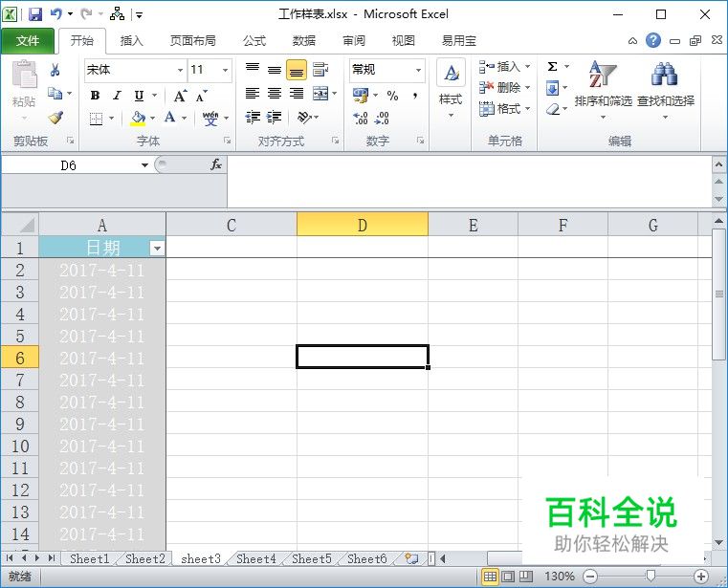The height and width of the screenshot is (588, 728).
Task: Click the increase indent icon
Action: tap(275, 117)
